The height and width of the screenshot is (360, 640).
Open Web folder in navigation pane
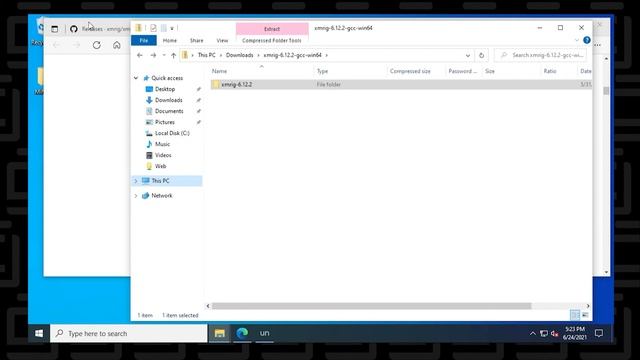point(160,166)
